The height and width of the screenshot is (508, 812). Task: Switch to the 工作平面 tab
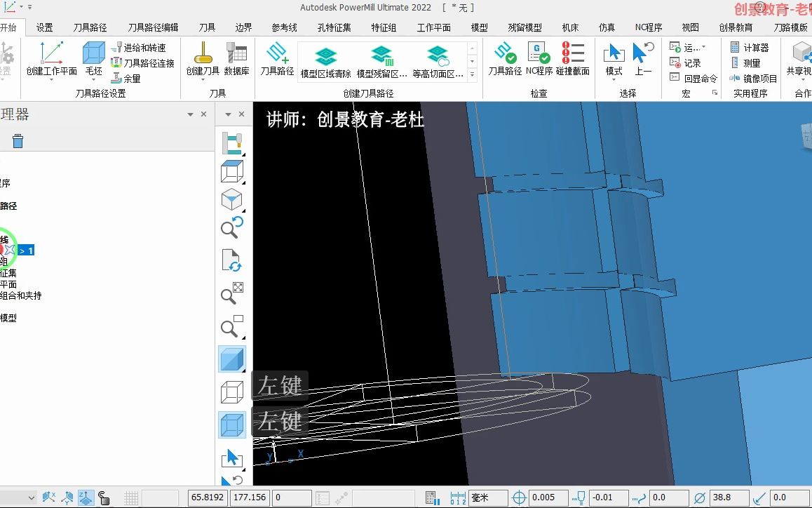[434, 27]
